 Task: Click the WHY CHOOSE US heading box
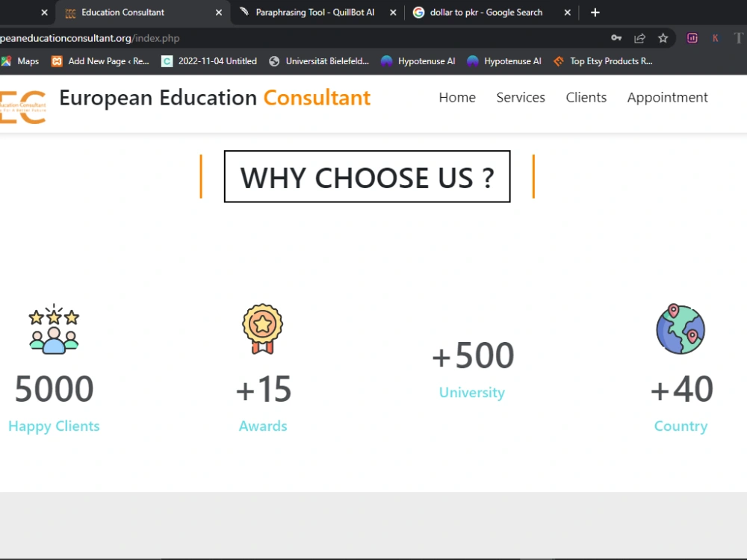[367, 177]
